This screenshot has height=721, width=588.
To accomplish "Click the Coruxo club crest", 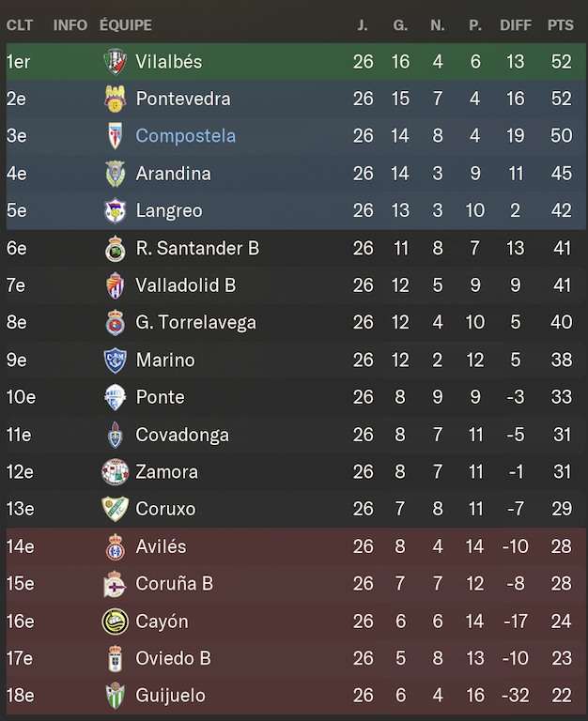I will click(115, 509).
